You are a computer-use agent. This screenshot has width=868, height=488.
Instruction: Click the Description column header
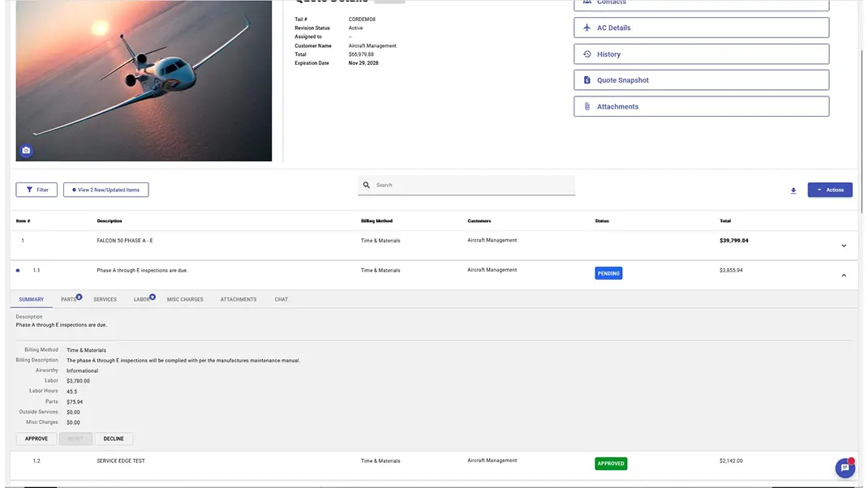pos(109,220)
